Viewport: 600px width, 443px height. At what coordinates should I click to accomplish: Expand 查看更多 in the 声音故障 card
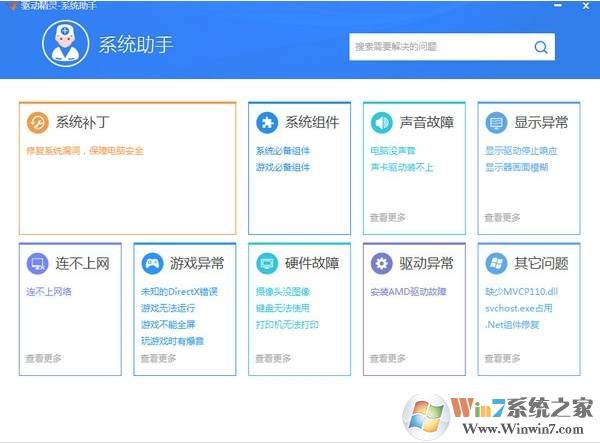pyautogui.click(x=388, y=216)
